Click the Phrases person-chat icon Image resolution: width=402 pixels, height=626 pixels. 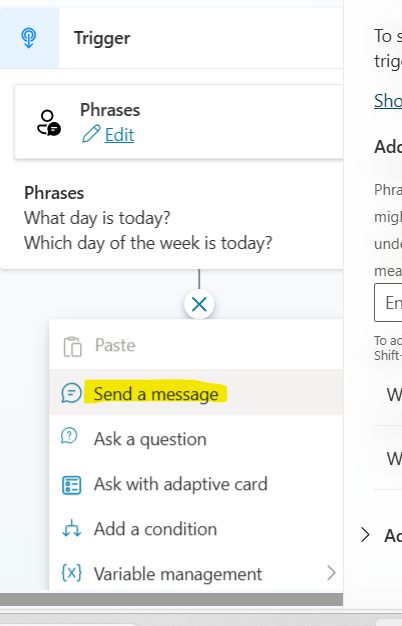click(x=49, y=123)
